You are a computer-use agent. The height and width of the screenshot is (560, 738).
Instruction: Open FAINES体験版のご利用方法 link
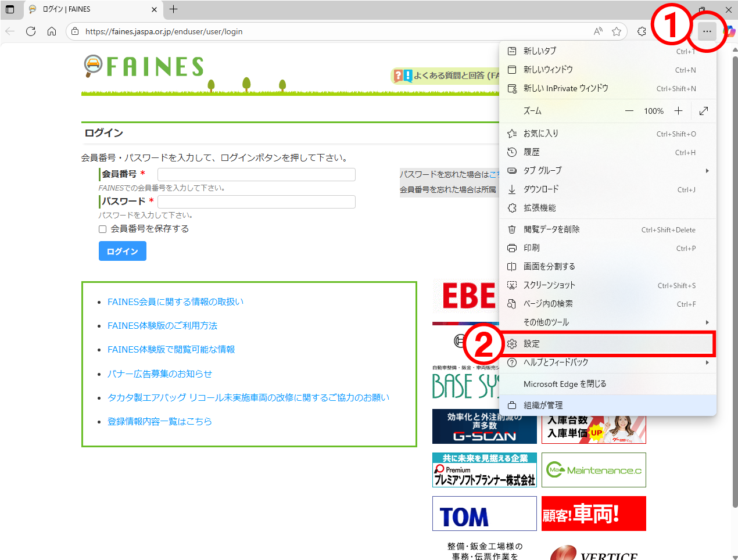pyautogui.click(x=162, y=326)
